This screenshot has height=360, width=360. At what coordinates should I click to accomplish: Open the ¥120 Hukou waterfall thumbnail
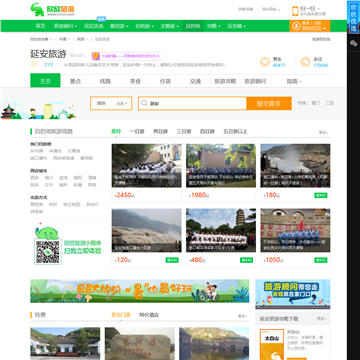(147, 230)
